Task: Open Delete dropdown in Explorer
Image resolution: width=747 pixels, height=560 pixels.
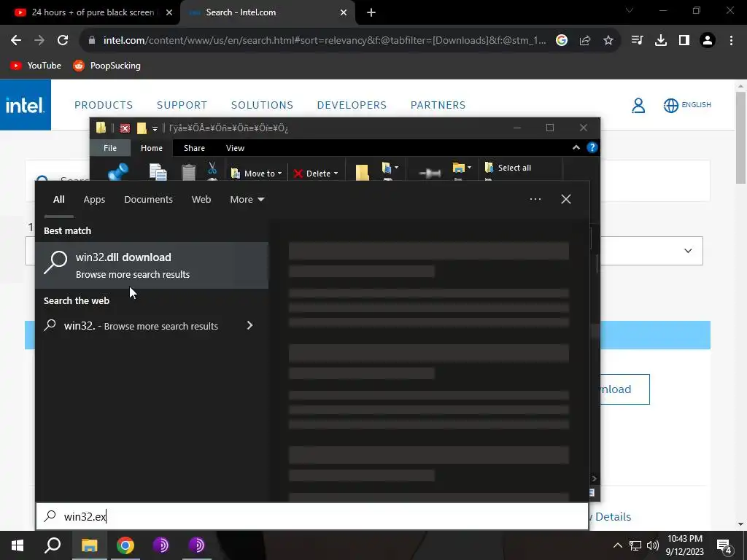Action: pyautogui.click(x=315, y=174)
